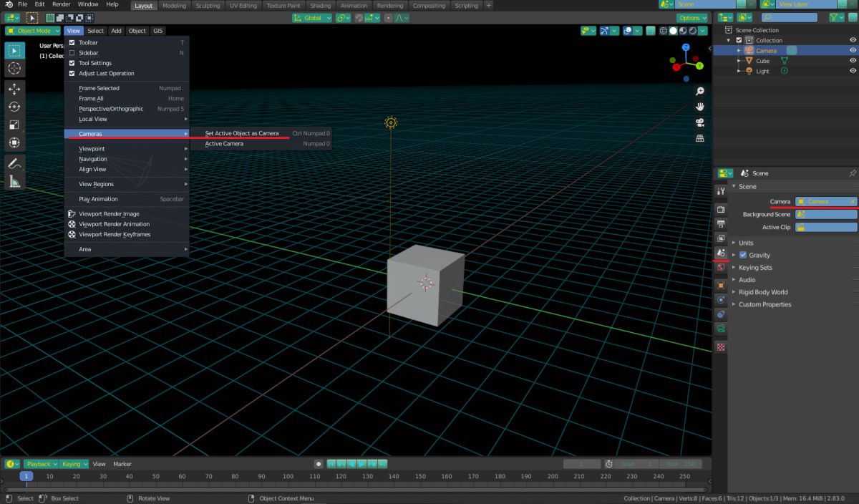This screenshot has height=504, width=859.
Task: Toggle X-ray mode in the header
Action: 650,31
